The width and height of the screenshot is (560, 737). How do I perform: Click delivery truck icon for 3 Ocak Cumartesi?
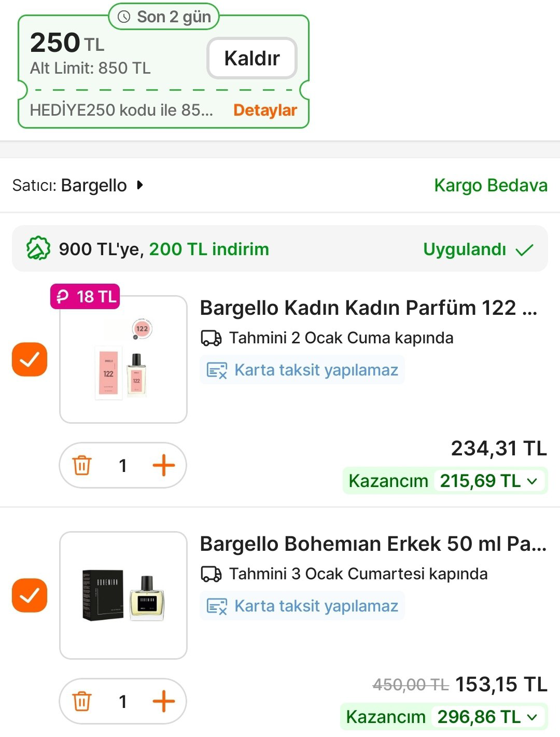click(211, 574)
